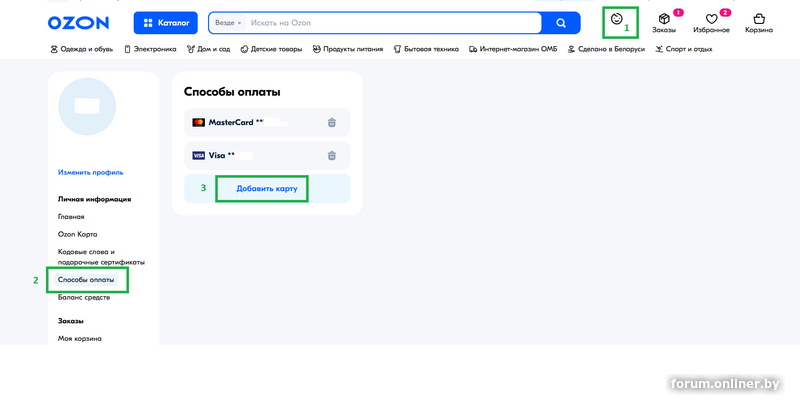Click the Visa logo icon
800x405 pixels.
pyautogui.click(x=198, y=156)
